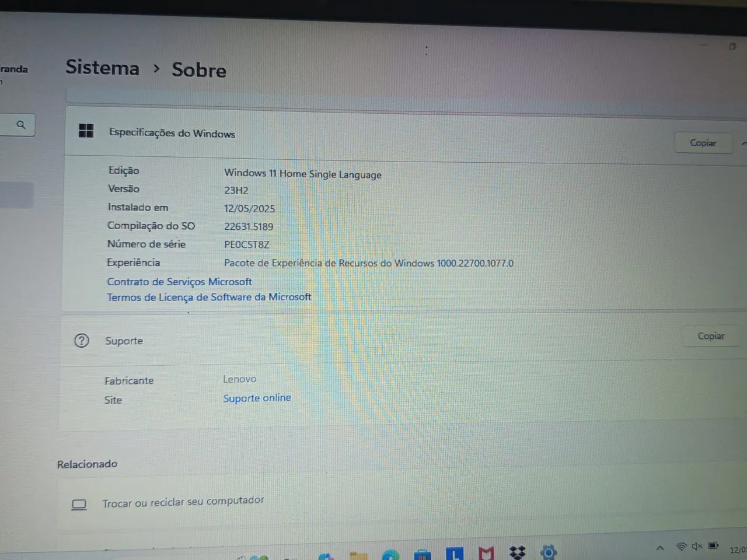The image size is (747, 560).
Task: Click the Suporte question mark icon
Action: click(82, 340)
